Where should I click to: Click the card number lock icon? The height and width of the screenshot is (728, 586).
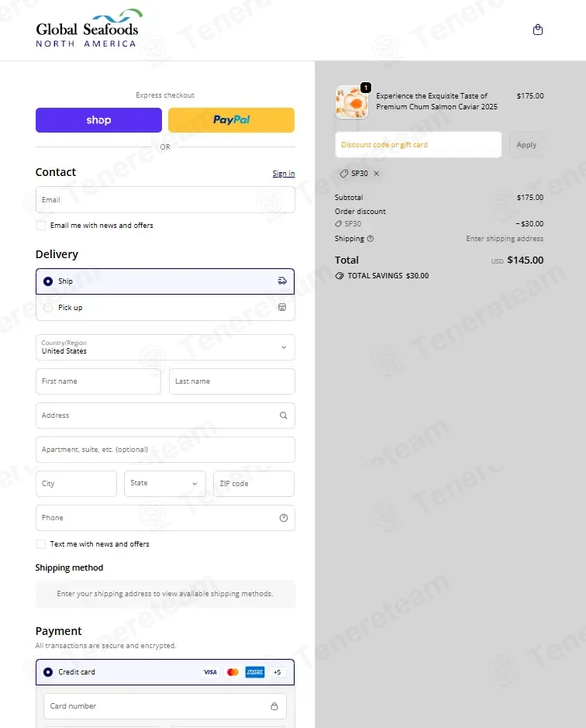tap(274, 706)
